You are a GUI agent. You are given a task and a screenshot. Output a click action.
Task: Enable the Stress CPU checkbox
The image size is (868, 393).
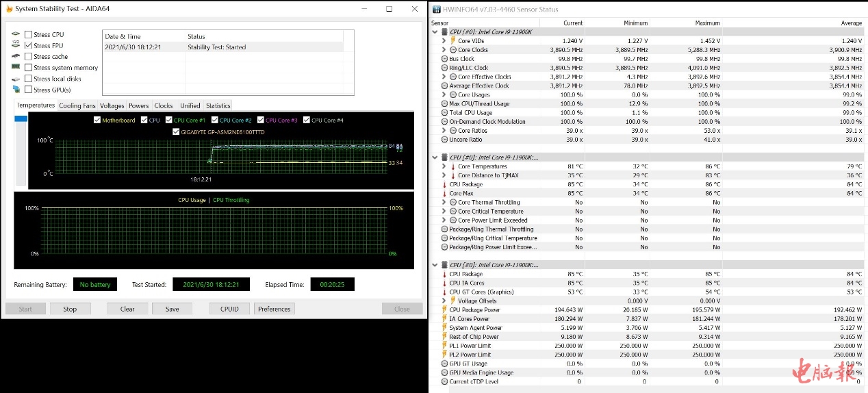pos(28,34)
